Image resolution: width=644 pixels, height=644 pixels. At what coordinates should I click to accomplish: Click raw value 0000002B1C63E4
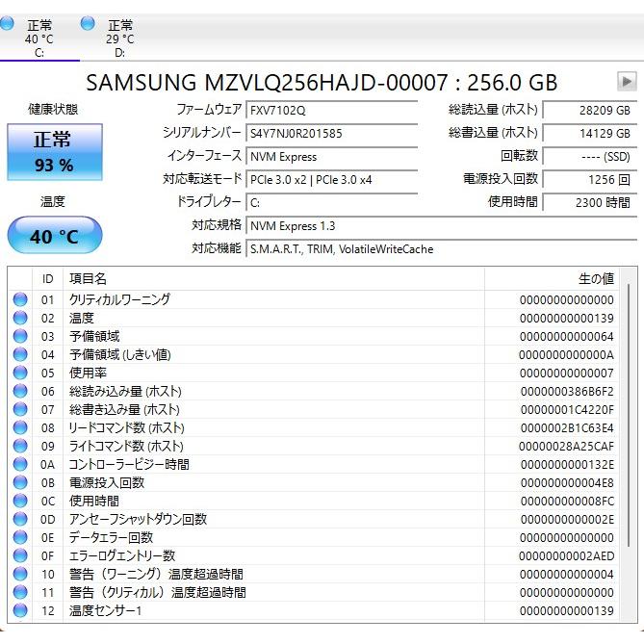(x=567, y=428)
